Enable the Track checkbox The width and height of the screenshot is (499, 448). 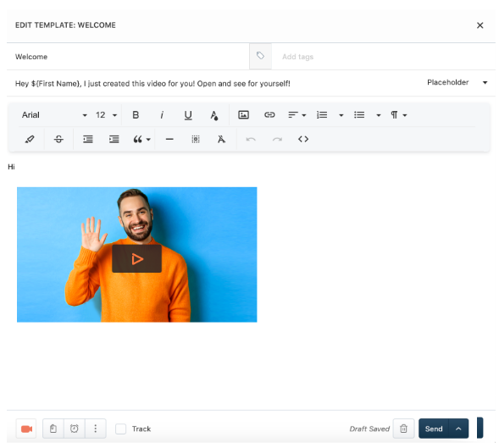120,429
